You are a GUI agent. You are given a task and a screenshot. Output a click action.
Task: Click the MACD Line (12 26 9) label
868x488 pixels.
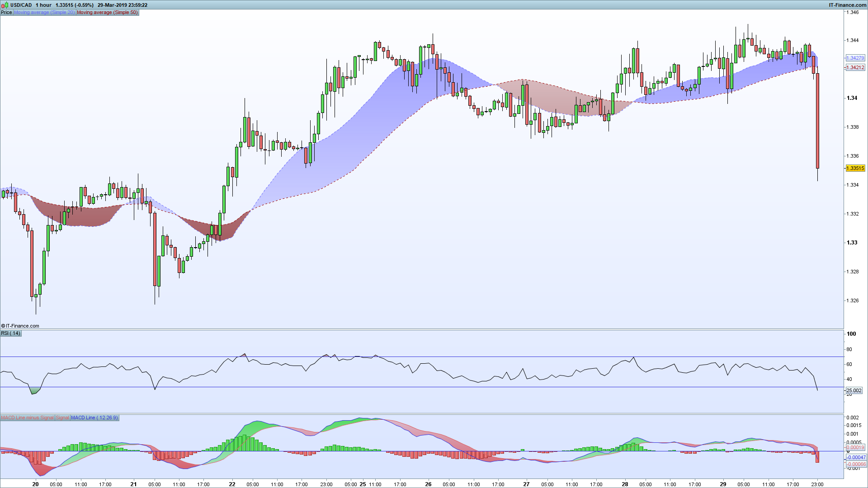pyautogui.click(x=94, y=418)
